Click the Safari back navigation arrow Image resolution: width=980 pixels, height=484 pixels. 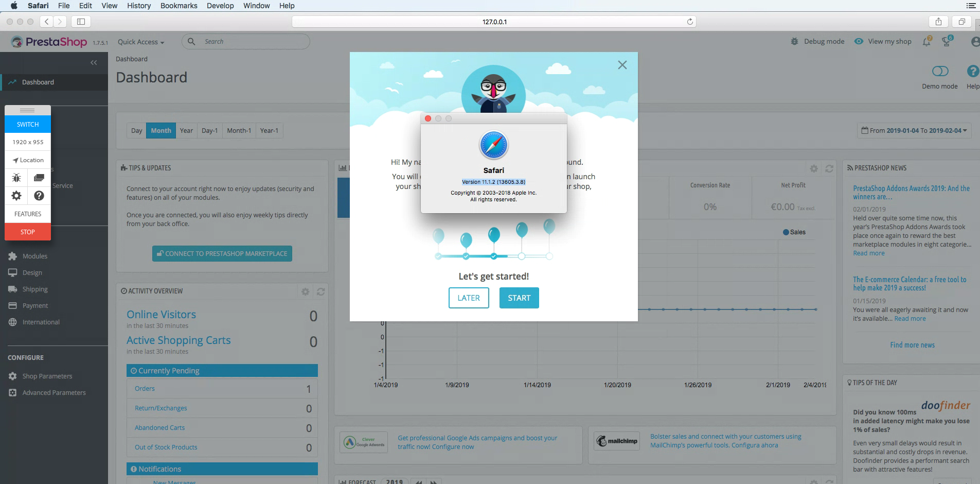coord(47,22)
